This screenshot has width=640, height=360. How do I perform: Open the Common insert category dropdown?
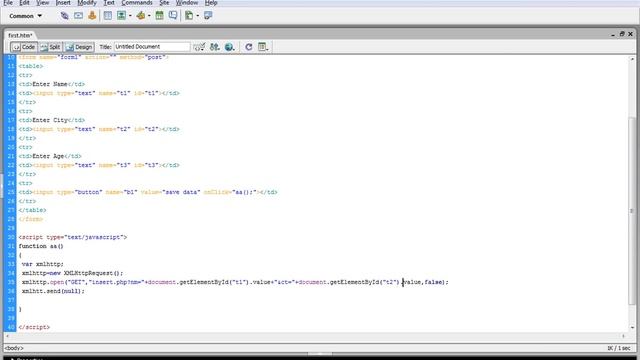(25, 16)
